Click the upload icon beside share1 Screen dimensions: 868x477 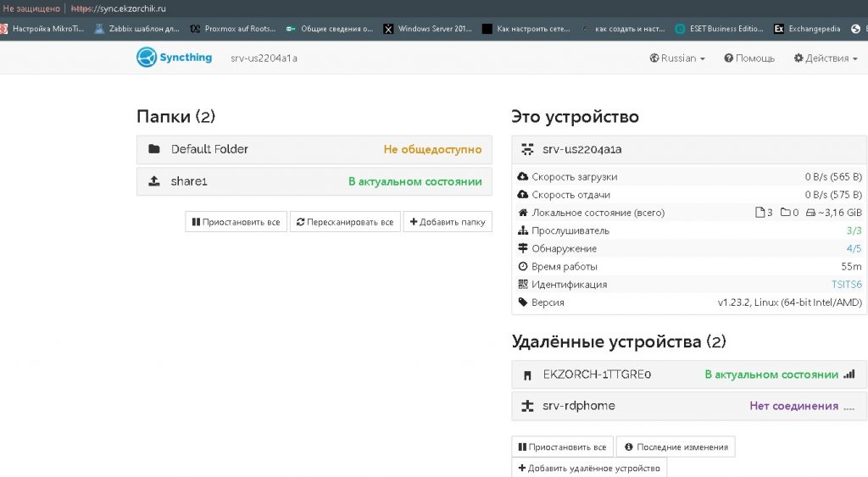tap(154, 181)
